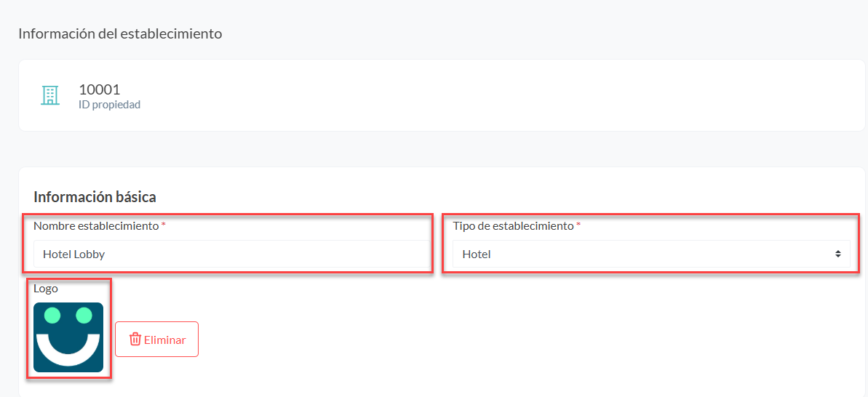Select the smiley logo thumbnail image
The image size is (868, 397).
[x=68, y=337]
